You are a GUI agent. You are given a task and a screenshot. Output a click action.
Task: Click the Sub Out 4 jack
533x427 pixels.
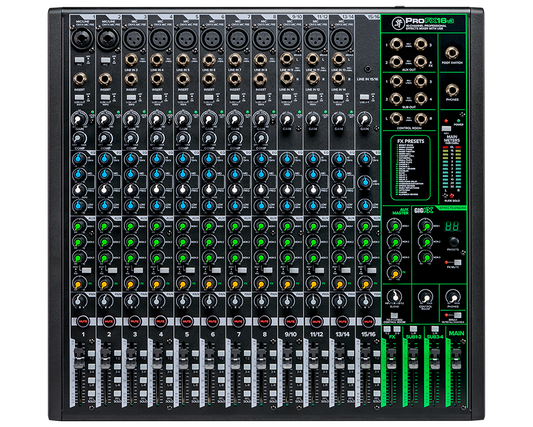click(x=420, y=99)
